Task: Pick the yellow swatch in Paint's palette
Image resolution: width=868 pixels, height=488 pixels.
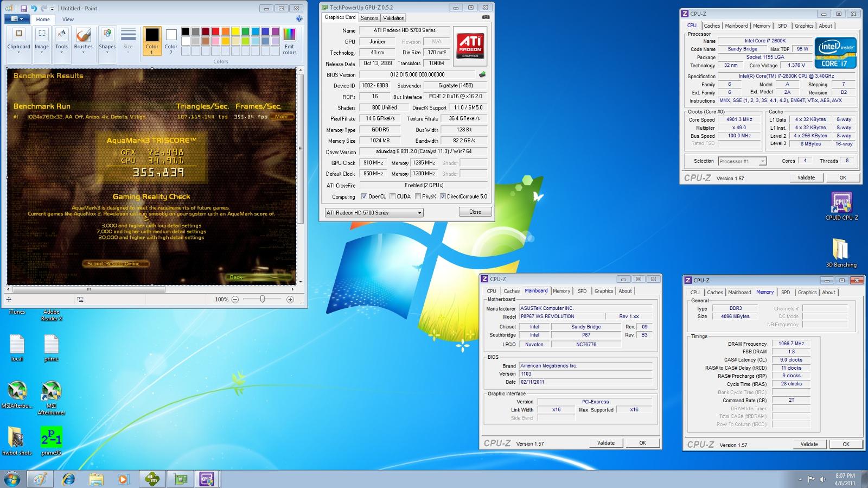Action: point(235,31)
